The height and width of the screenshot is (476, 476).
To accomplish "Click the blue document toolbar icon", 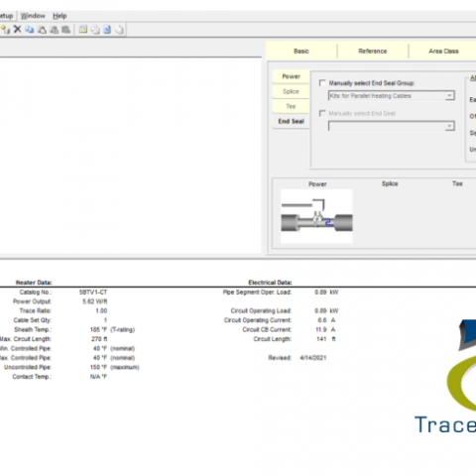I will point(107,30).
